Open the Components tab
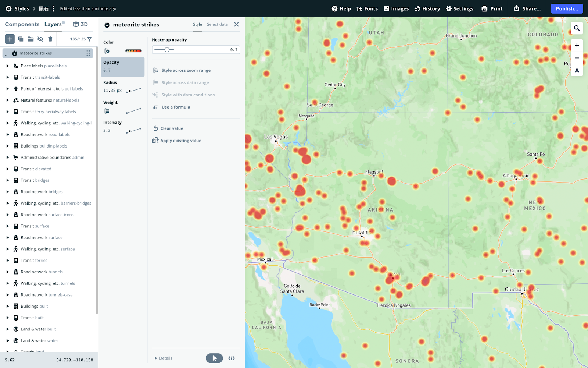588x368 pixels. tap(22, 24)
